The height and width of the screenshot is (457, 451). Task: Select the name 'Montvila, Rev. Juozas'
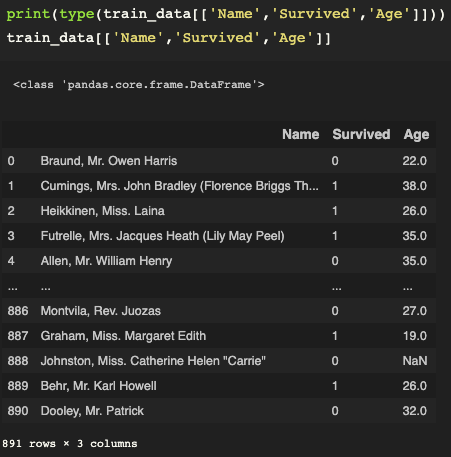pos(101,311)
